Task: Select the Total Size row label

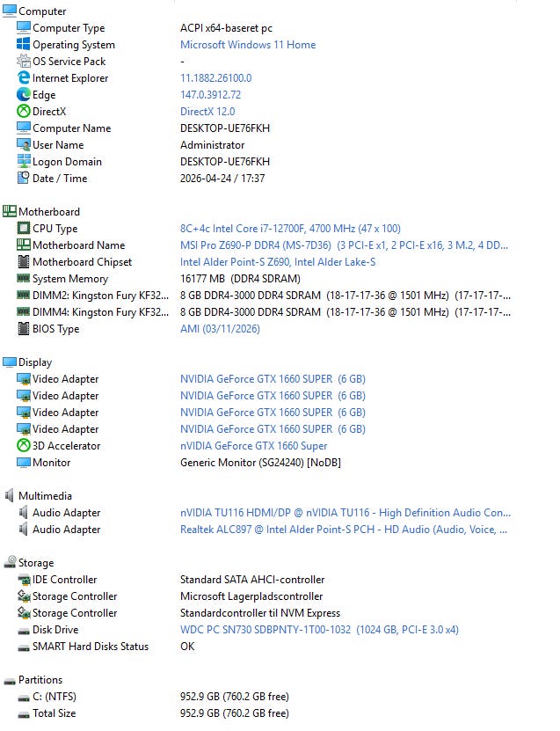Action: coord(54,713)
